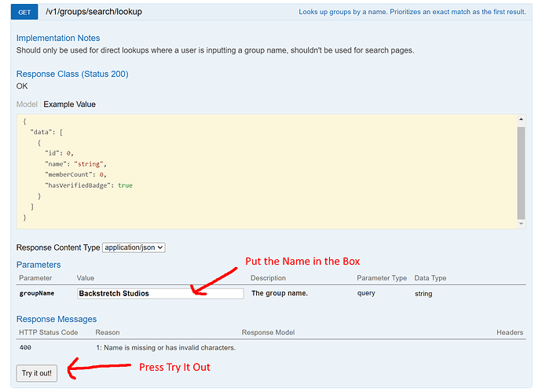The height and width of the screenshot is (392, 542).
Task: Click the Reason column header
Action: click(108, 332)
